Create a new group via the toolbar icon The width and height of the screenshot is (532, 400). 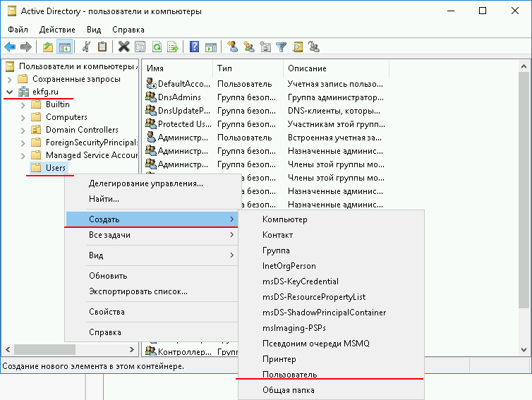click(249, 47)
